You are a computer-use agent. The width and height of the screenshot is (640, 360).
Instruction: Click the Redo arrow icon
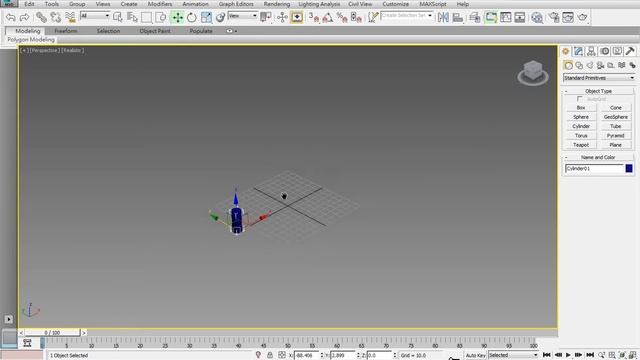coord(24,17)
